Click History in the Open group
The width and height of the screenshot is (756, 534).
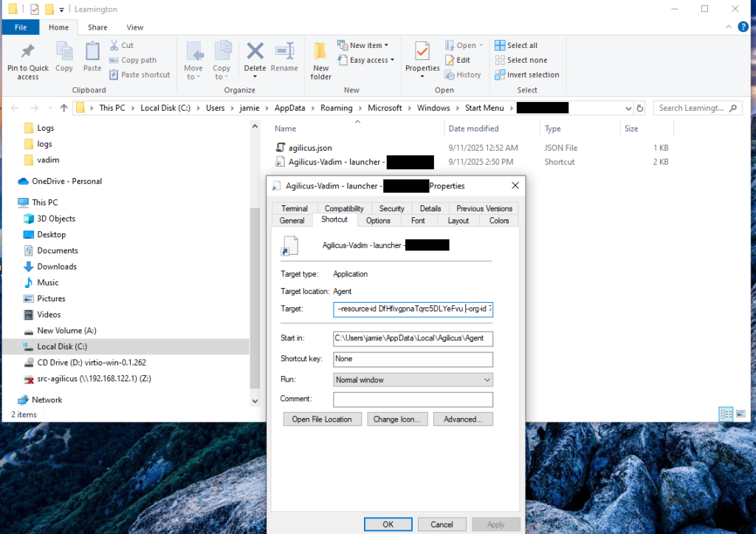463,75
